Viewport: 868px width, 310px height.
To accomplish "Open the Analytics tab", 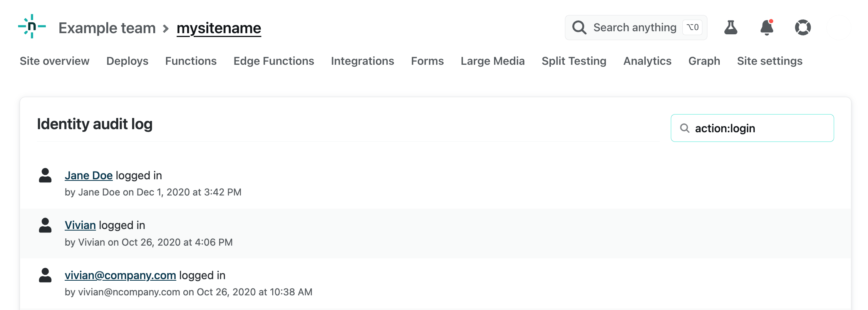I will [647, 61].
